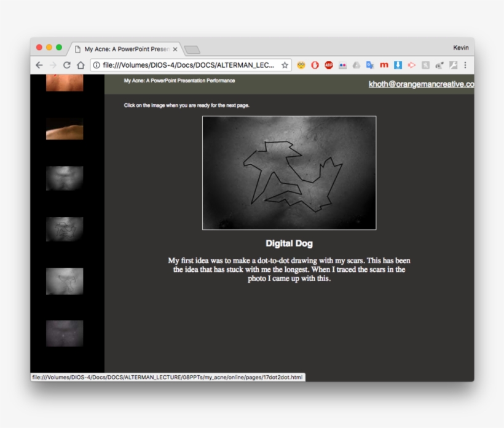Click the red letter m extension icon
The width and height of the screenshot is (504, 428).
point(384,65)
